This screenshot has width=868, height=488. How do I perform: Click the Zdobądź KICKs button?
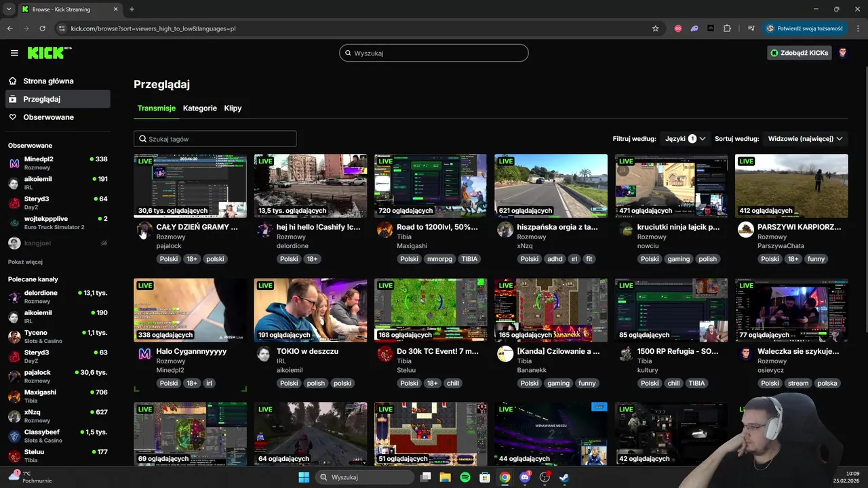coord(800,53)
